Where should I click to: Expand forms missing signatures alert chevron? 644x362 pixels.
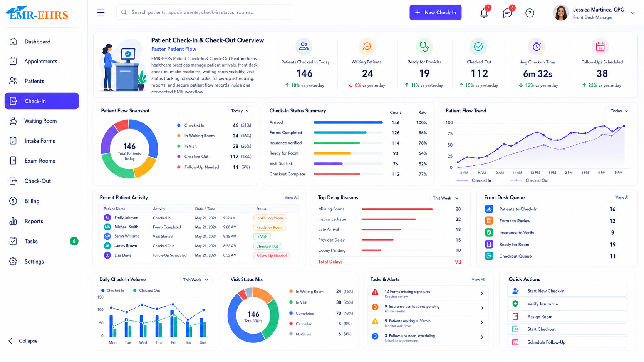point(482,294)
